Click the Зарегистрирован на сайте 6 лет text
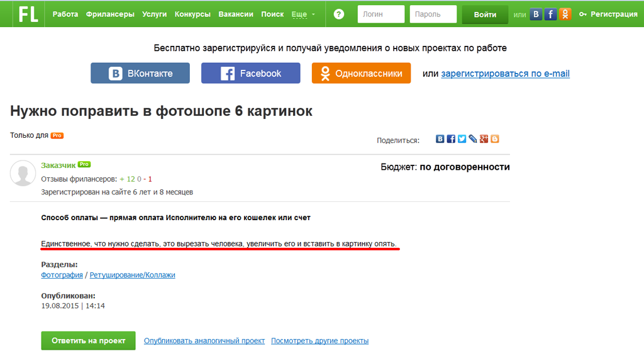 (117, 192)
